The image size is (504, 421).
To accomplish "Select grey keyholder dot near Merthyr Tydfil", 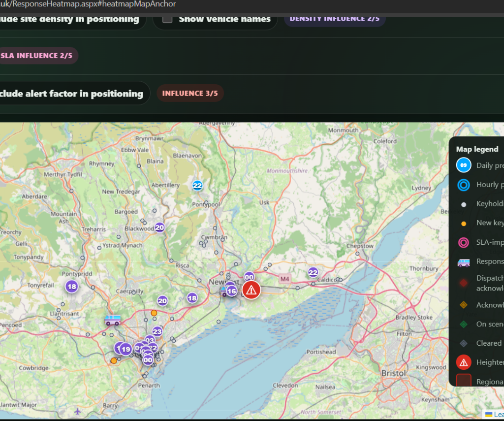I will tap(71, 191).
